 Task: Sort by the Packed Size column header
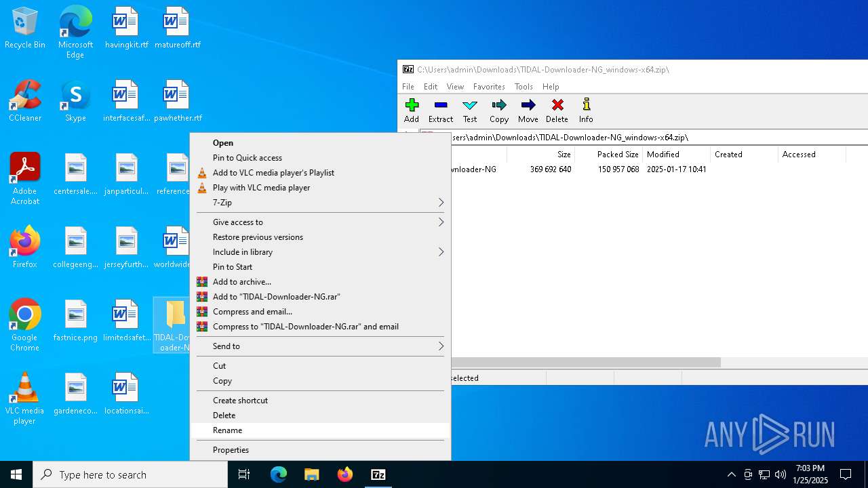[x=608, y=155]
